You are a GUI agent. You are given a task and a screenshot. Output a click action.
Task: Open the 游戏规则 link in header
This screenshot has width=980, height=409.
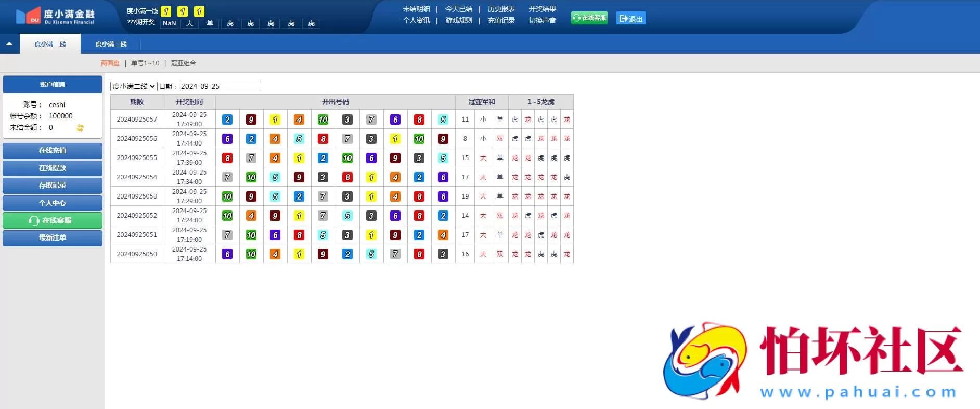click(458, 21)
